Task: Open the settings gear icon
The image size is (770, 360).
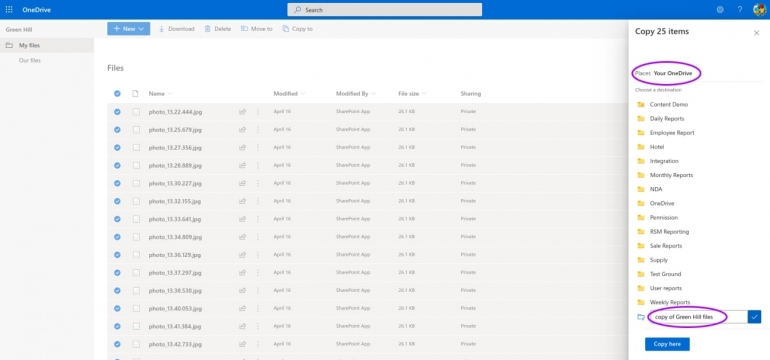Action: tap(720, 10)
